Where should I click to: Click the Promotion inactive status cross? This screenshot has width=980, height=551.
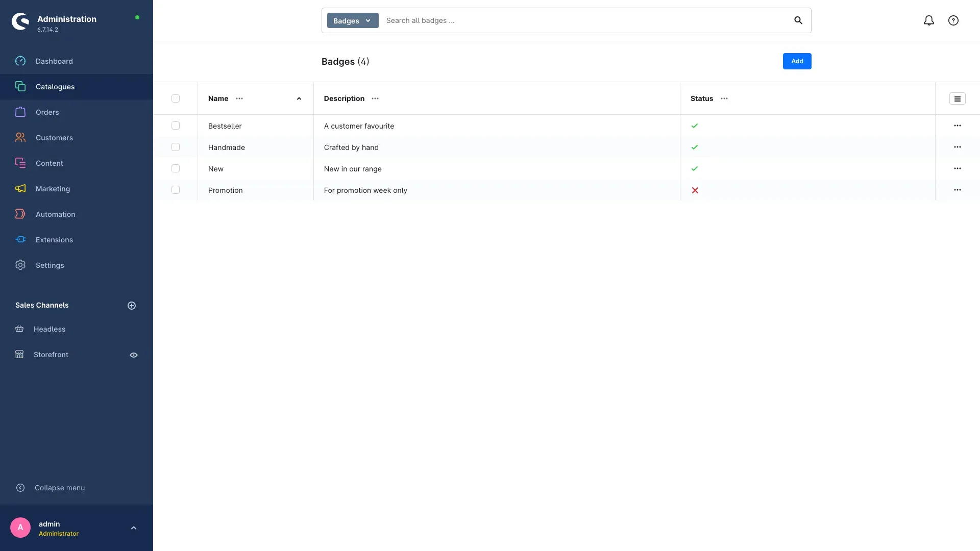(x=695, y=190)
